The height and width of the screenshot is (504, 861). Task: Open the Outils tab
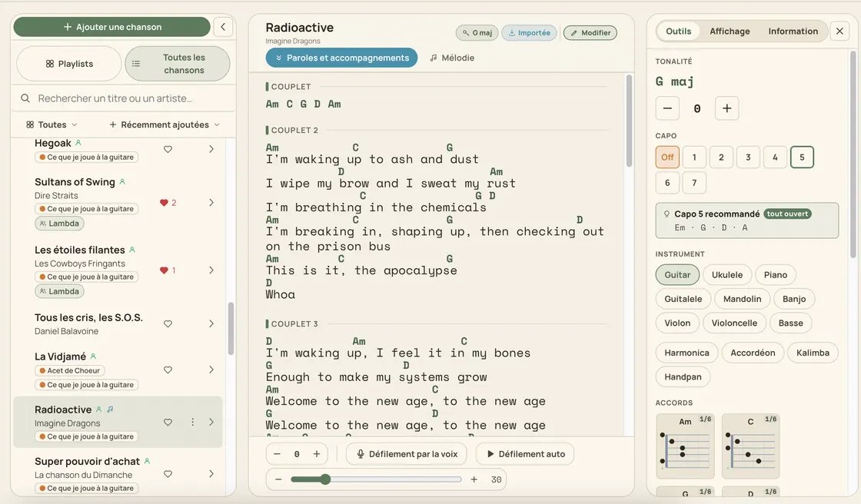[678, 31]
